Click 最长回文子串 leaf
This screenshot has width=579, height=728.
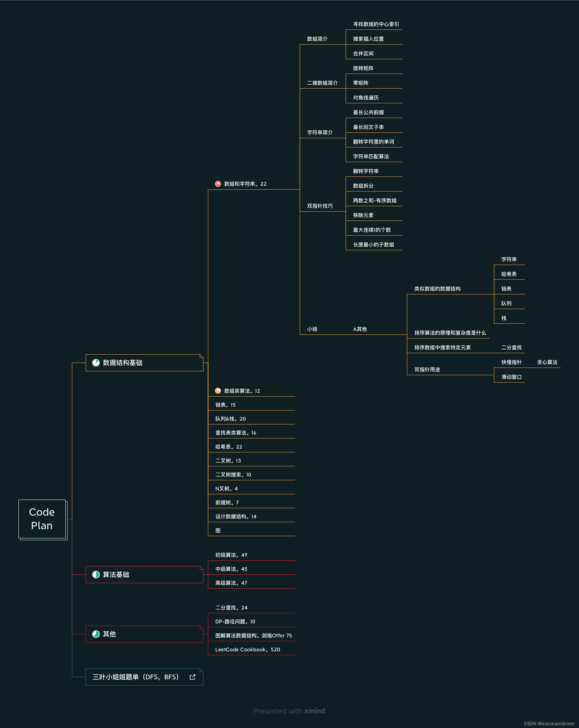pos(368,127)
